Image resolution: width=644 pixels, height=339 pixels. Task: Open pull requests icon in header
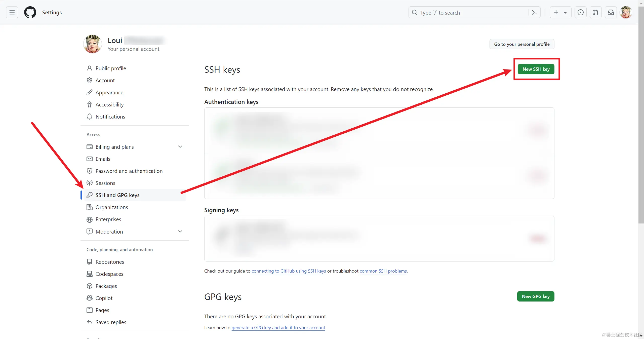pyautogui.click(x=596, y=12)
